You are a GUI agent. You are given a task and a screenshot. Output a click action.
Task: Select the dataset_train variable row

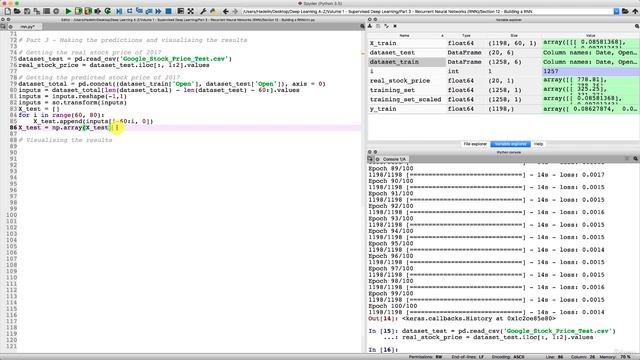click(503, 62)
